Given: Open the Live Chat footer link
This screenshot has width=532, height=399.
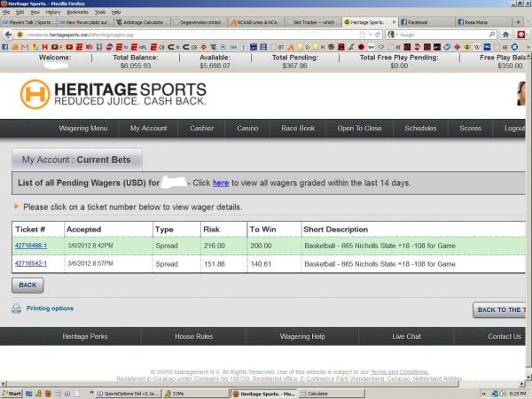Looking at the screenshot, I should click(407, 336).
